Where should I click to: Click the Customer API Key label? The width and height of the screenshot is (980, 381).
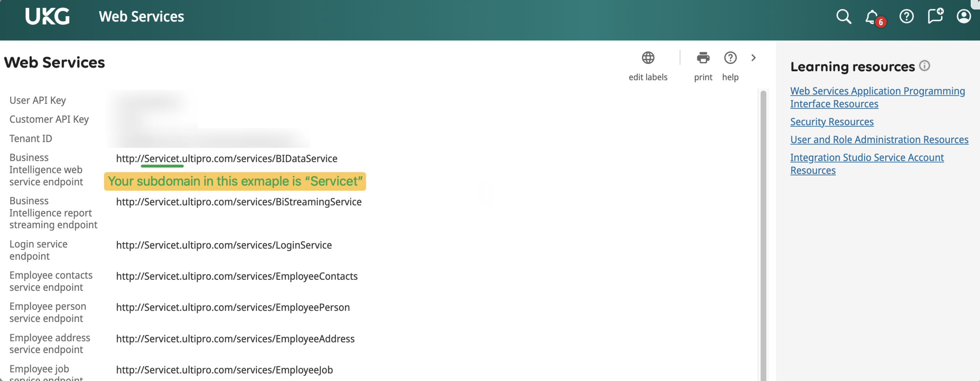pyautogui.click(x=49, y=120)
